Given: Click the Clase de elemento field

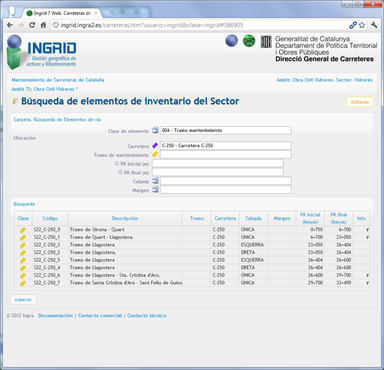Looking at the screenshot, I should (226, 130).
